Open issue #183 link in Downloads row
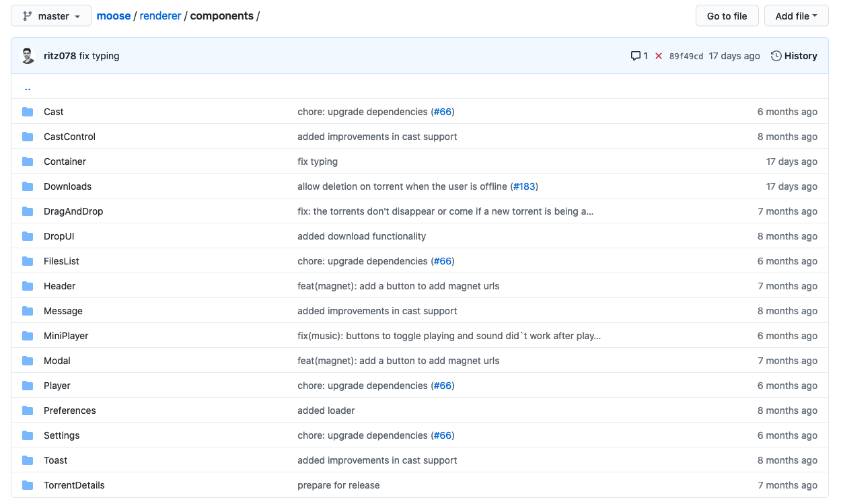The image size is (841, 504). 525,186
